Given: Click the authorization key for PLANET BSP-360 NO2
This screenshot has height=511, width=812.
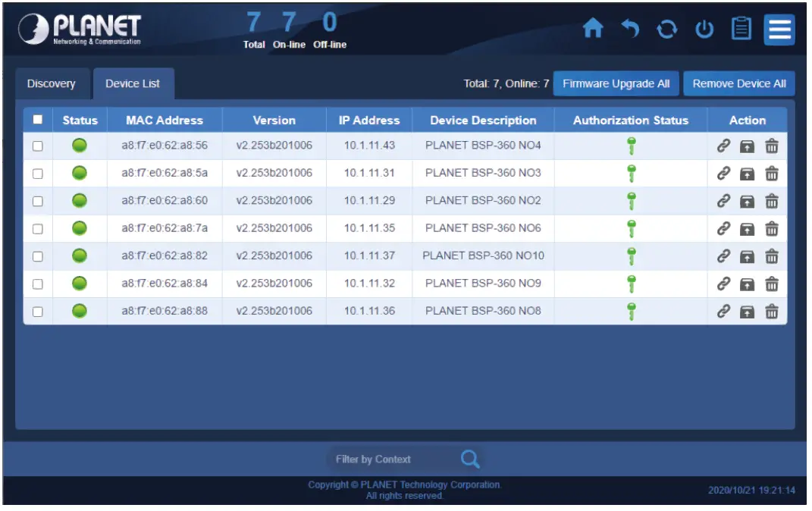Looking at the screenshot, I should tap(632, 200).
